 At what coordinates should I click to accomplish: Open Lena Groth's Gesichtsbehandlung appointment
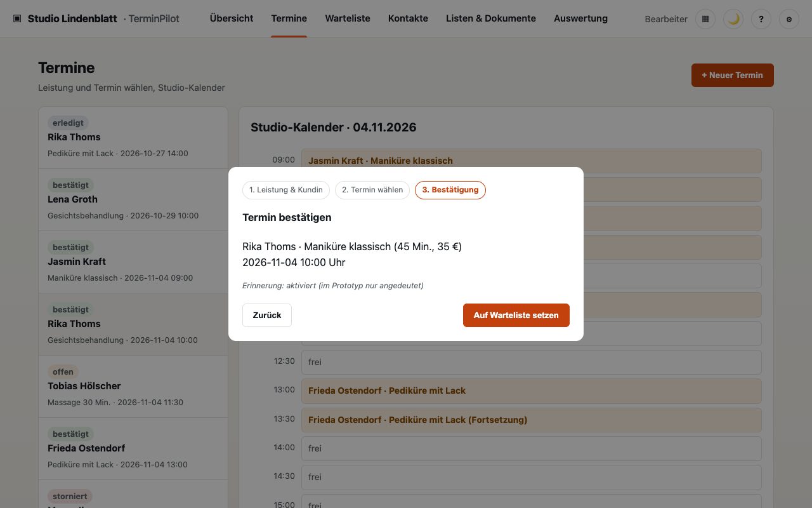click(133, 200)
